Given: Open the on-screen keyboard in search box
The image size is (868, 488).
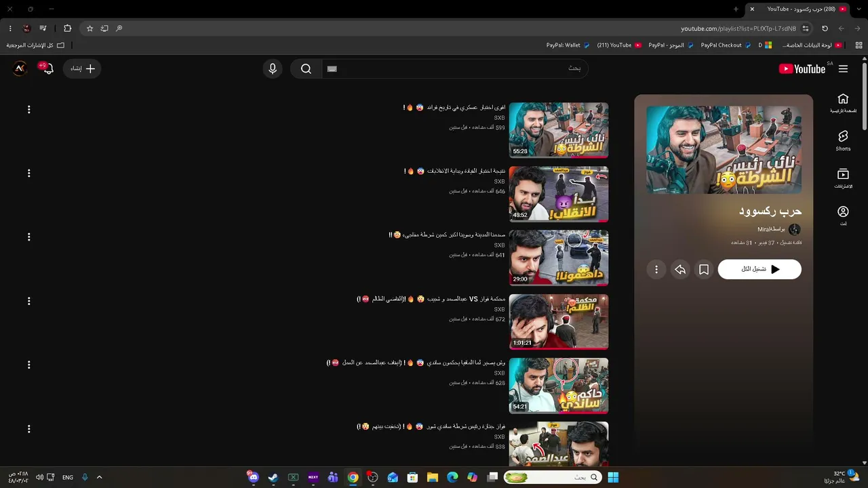Looking at the screenshot, I should pos(332,68).
